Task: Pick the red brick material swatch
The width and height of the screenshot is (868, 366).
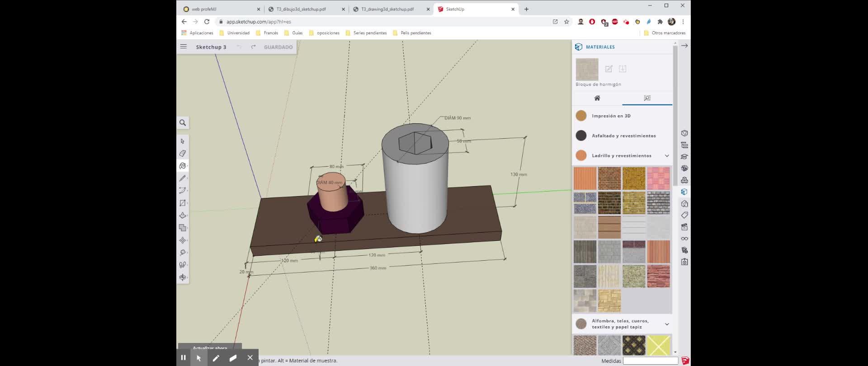Action: pyautogui.click(x=609, y=178)
